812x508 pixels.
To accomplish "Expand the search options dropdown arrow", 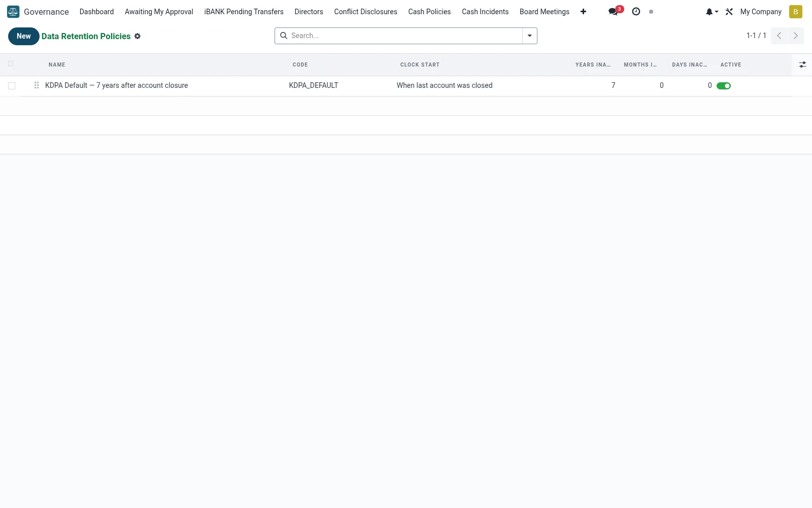I will (x=529, y=36).
